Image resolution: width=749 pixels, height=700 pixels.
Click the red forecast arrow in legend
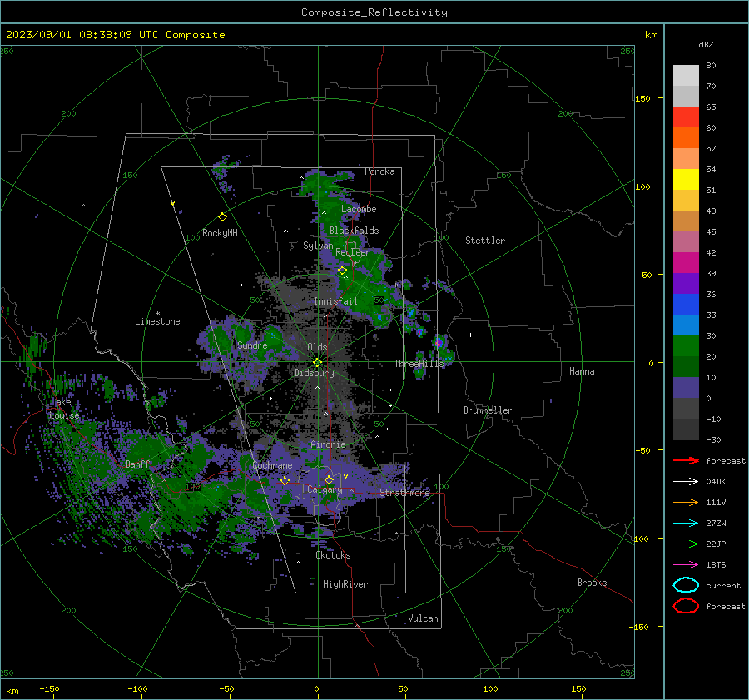point(686,460)
